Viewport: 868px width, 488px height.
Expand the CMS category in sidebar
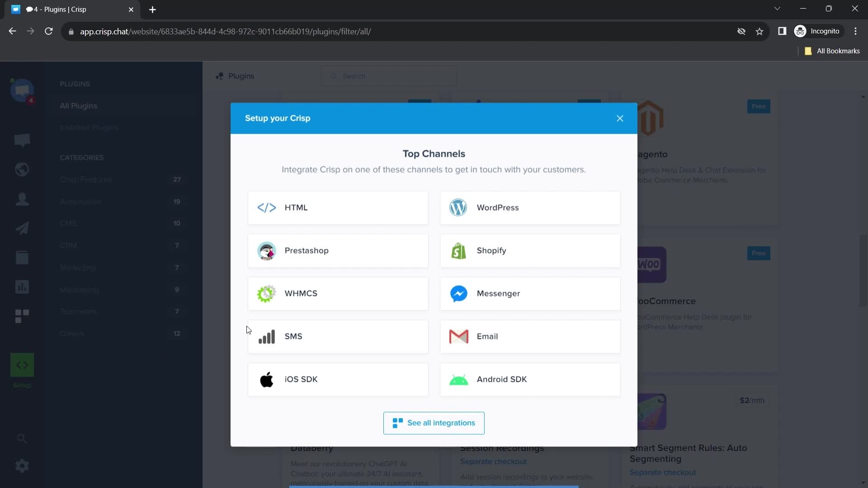coord(67,224)
